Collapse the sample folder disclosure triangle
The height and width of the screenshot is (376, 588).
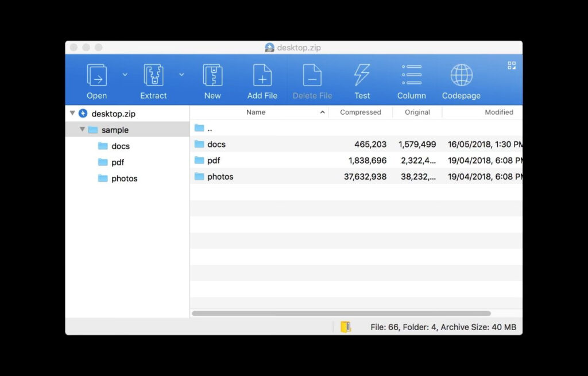(83, 130)
